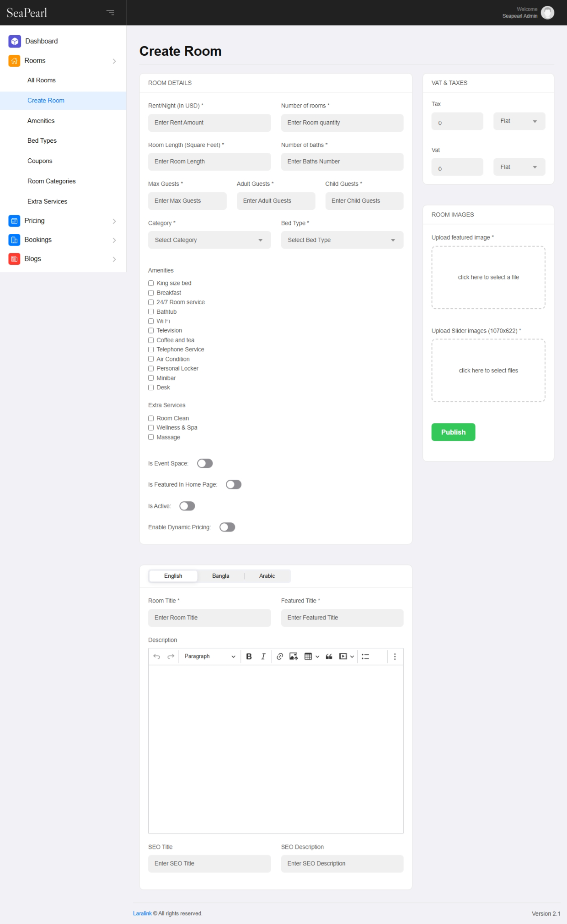Check the Breakfast amenity checkbox

coord(151,293)
